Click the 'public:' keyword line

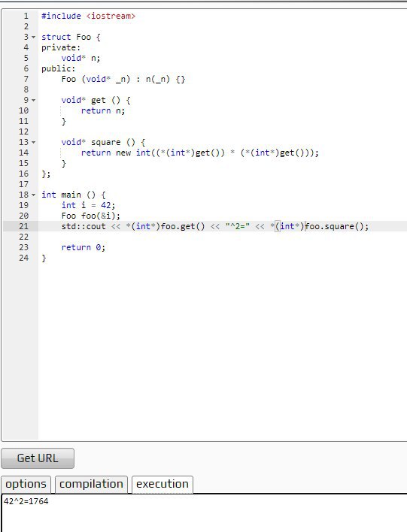click(x=59, y=68)
